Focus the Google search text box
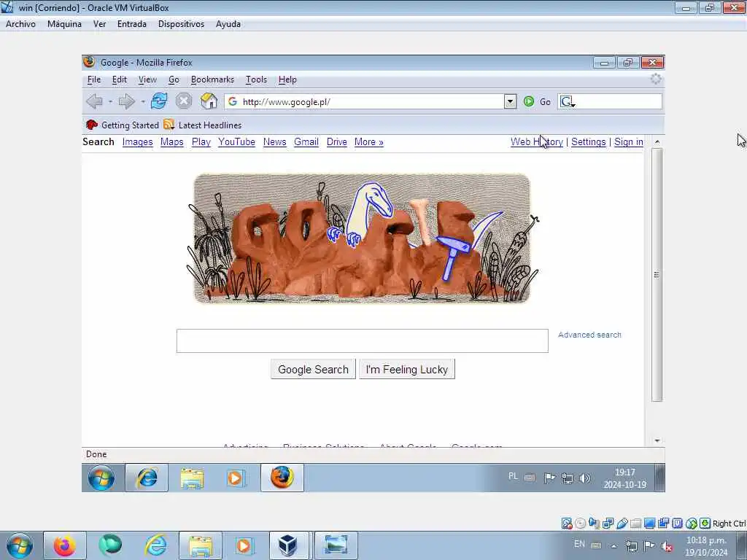747x560 pixels. pyautogui.click(x=362, y=341)
